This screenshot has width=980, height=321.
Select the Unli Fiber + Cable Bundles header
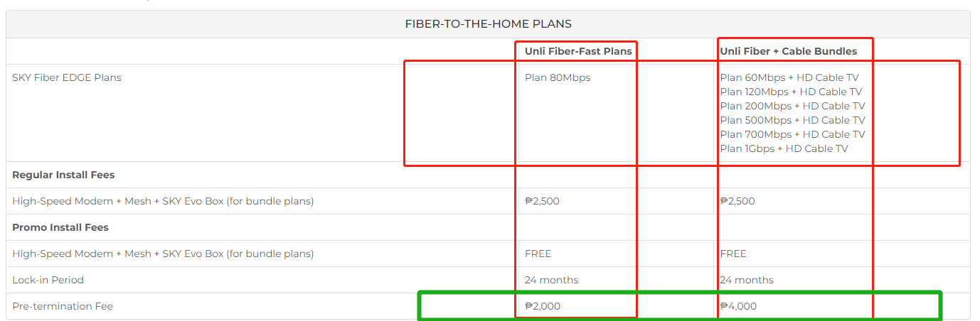788,51
